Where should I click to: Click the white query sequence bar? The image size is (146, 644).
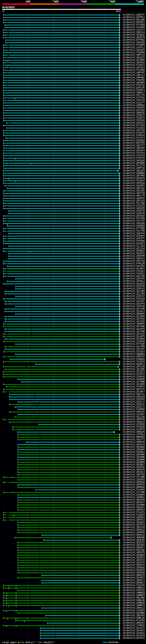pyautogui.click(x=62, y=10)
